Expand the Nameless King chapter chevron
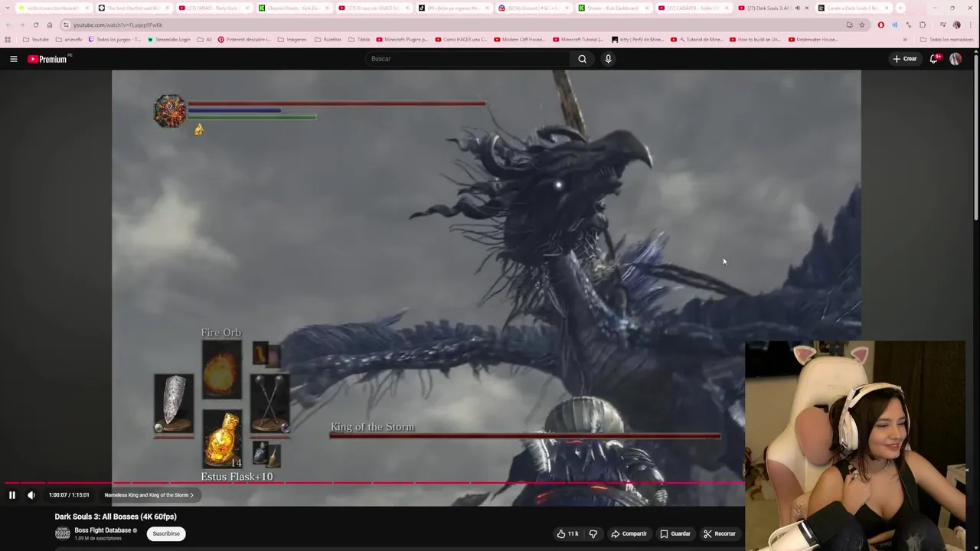 [x=192, y=495]
